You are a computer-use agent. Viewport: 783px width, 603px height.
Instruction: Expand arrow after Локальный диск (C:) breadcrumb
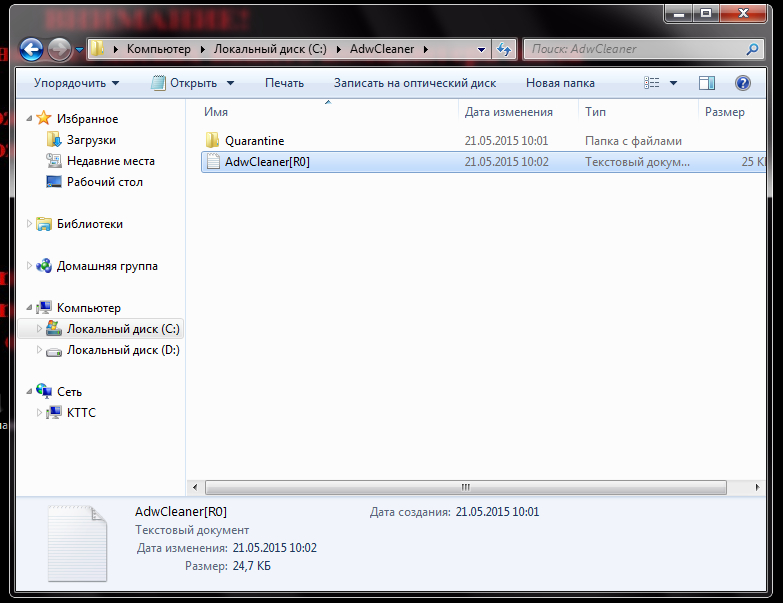(x=339, y=49)
